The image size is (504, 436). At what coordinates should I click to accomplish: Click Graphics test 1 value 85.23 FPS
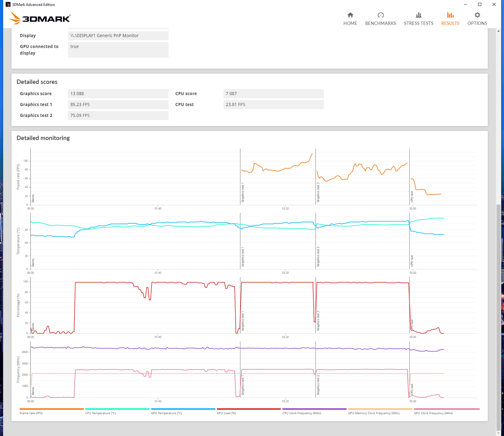pos(118,104)
